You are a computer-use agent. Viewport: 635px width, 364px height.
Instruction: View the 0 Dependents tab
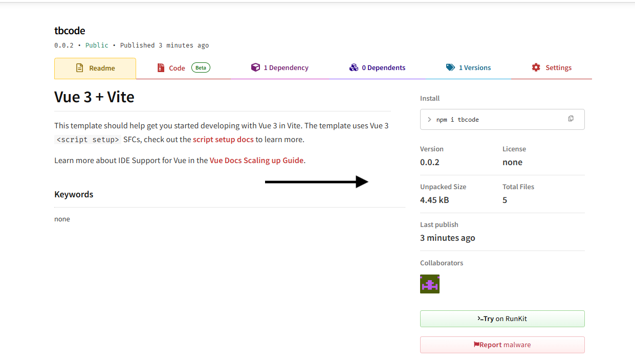[383, 67]
